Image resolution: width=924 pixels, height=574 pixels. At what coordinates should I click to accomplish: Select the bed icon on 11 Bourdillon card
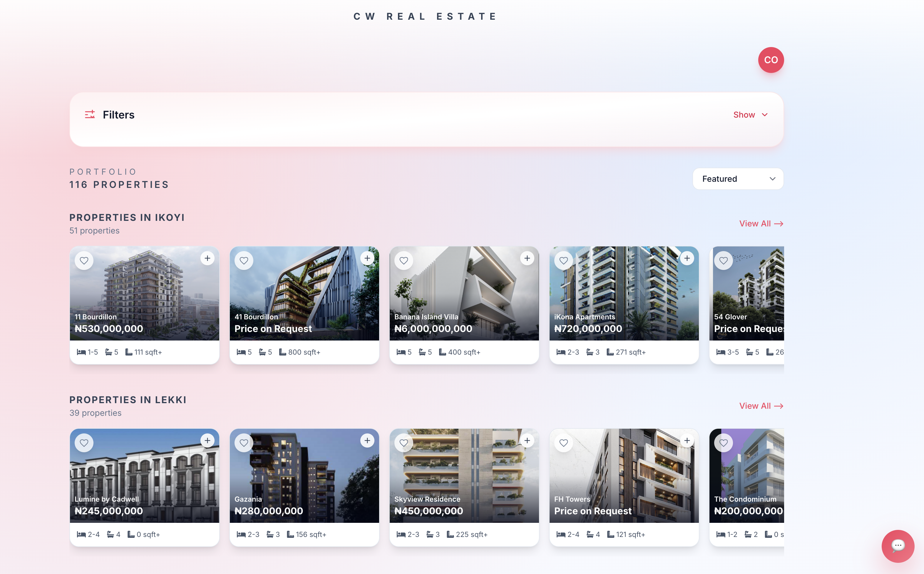tap(81, 352)
